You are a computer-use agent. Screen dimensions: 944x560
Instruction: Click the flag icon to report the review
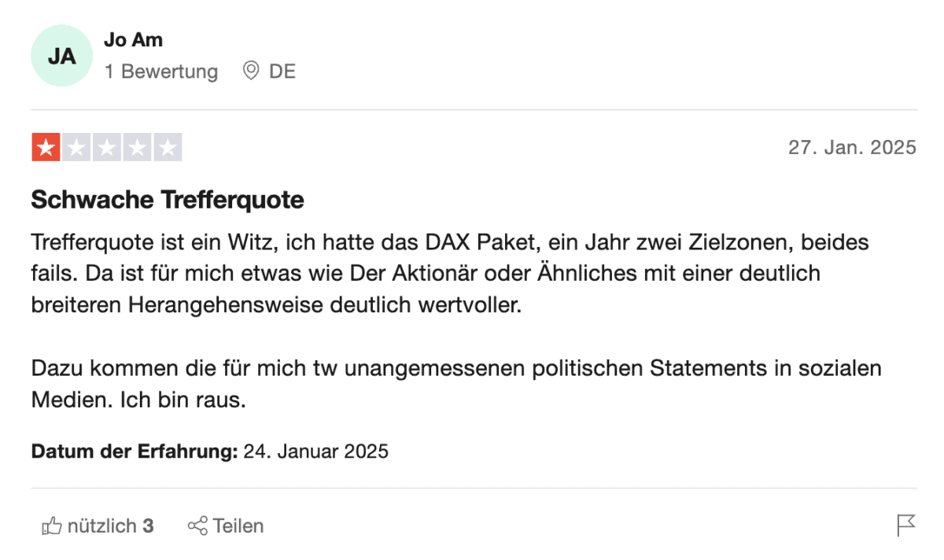point(908,523)
